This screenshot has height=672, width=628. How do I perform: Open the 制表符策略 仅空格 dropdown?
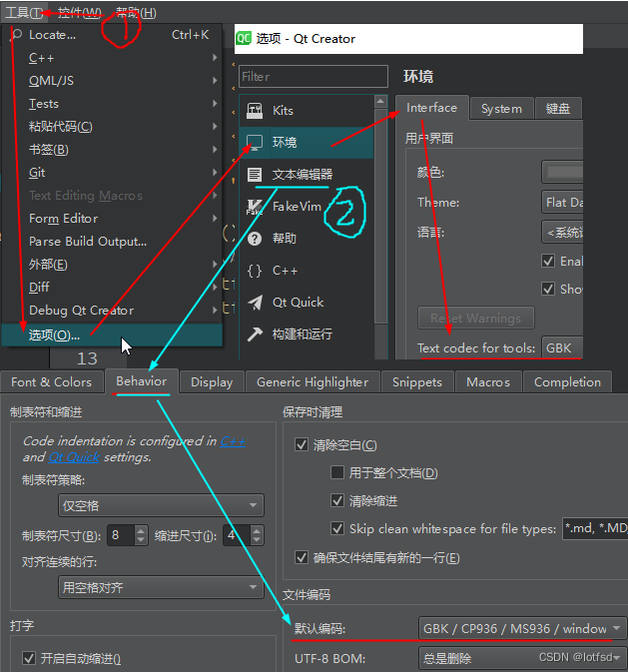point(161,505)
